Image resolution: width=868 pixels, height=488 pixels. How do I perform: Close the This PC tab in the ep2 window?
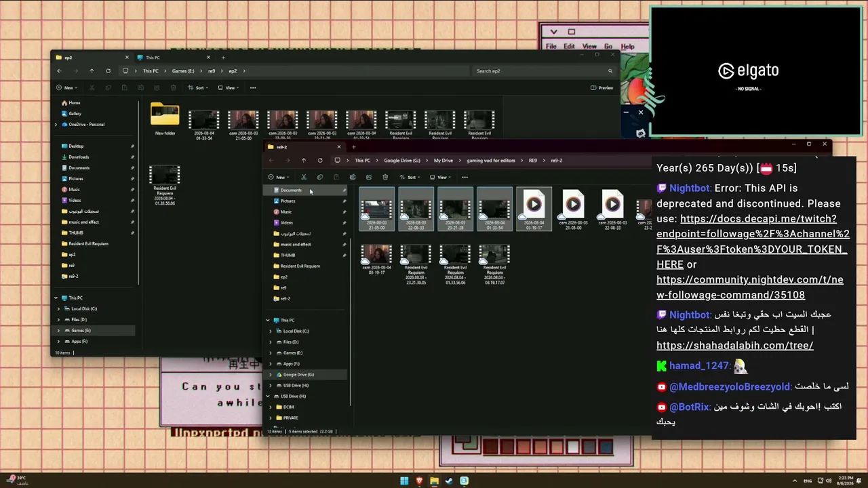pos(208,58)
